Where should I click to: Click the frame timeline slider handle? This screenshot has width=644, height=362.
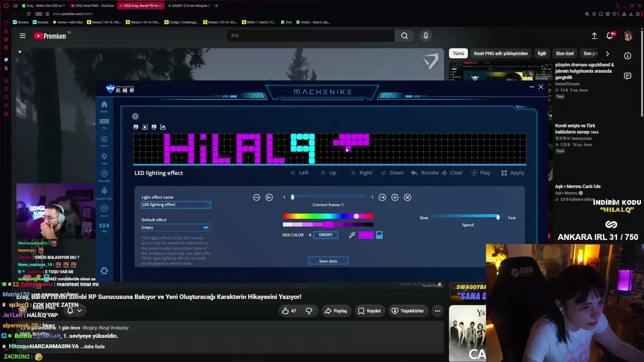click(x=292, y=197)
